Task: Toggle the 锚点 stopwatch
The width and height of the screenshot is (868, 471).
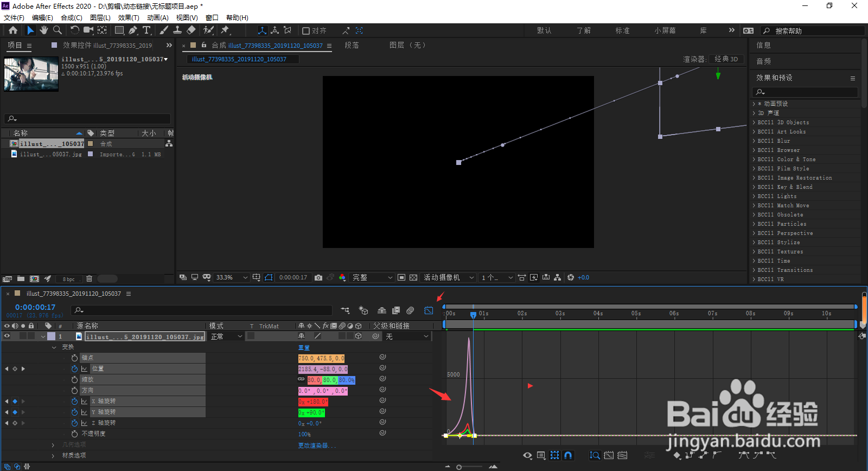Action: tap(74, 358)
